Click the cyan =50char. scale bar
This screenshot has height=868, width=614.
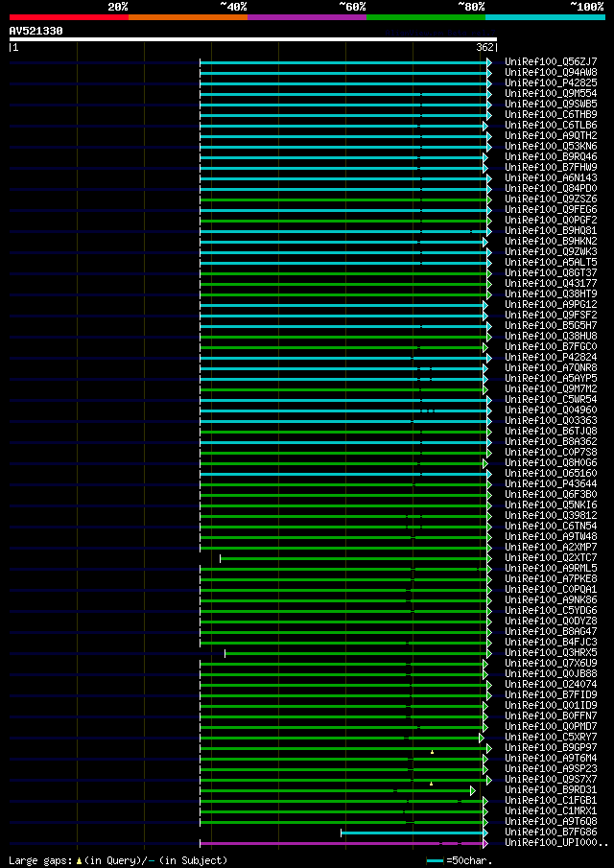pyautogui.click(x=436, y=861)
